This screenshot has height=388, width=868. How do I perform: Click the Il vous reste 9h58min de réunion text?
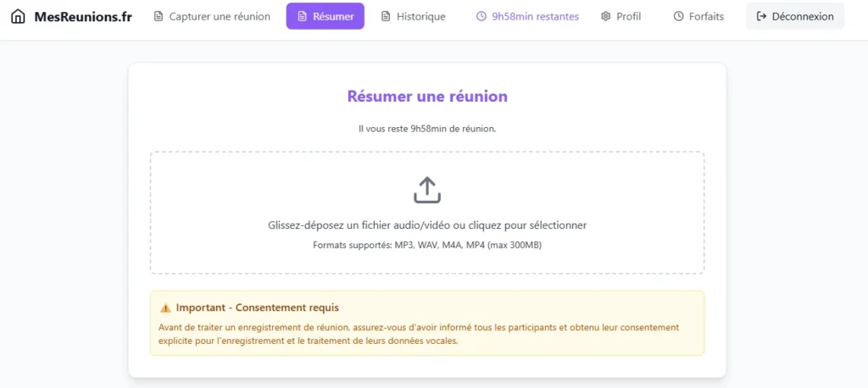point(427,129)
